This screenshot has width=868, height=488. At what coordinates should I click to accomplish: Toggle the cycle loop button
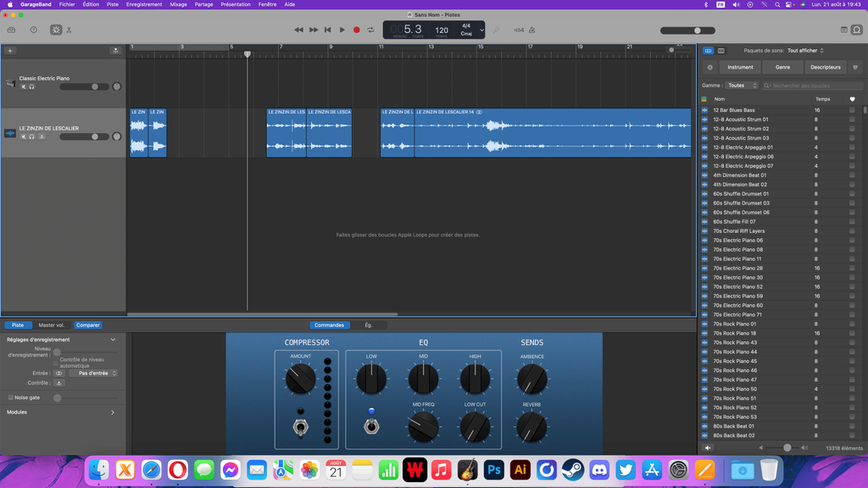click(x=370, y=30)
